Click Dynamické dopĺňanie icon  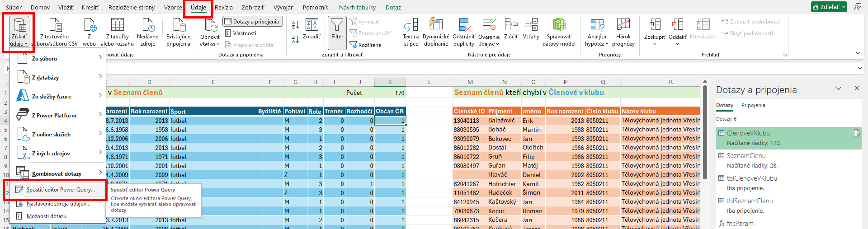(436, 25)
